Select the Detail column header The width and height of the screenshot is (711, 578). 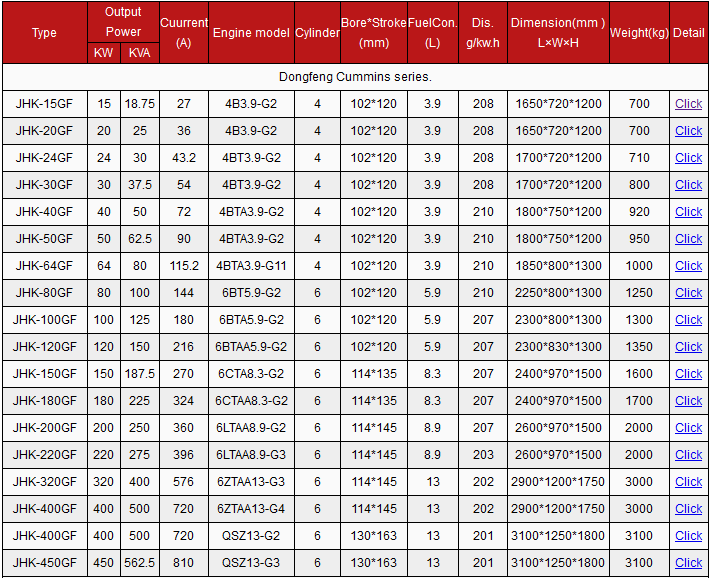pyautogui.click(x=688, y=33)
